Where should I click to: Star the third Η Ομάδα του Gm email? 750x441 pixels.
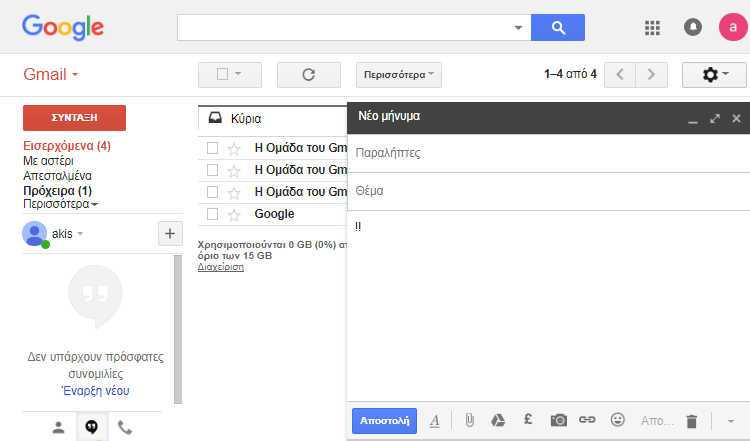pyautogui.click(x=234, y=193)
